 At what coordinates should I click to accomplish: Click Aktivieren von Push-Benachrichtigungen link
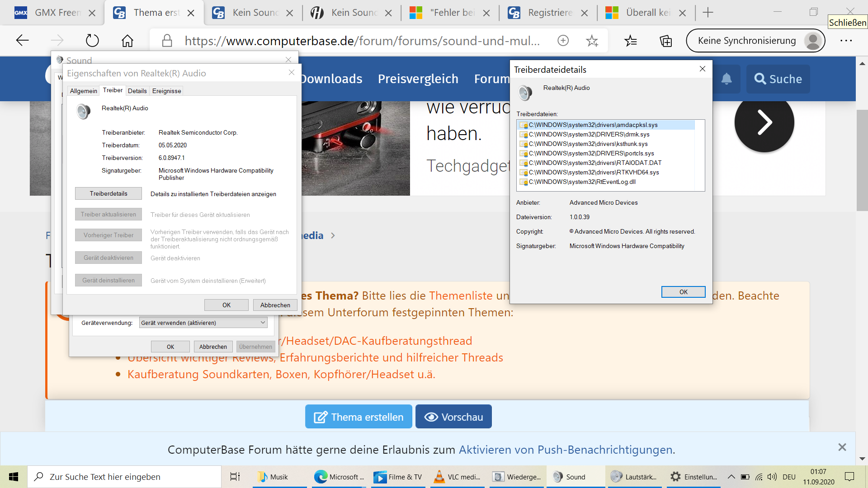566,450
